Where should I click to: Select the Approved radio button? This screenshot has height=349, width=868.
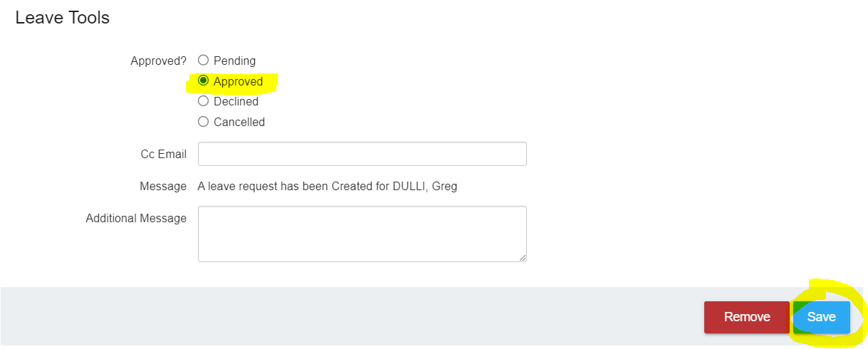click(x=203, y=80)
